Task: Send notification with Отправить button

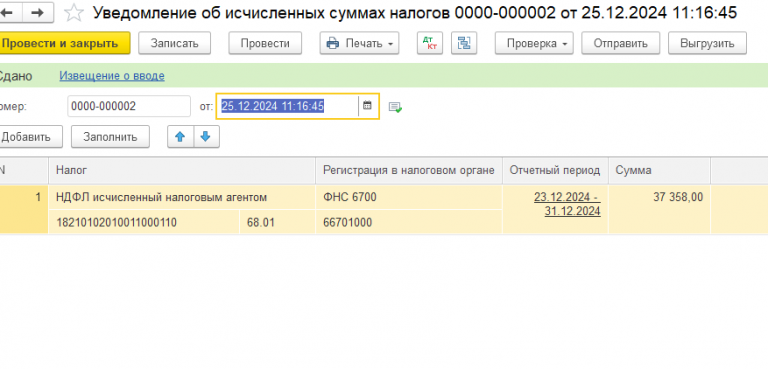Action: click(x=621, y=43)
